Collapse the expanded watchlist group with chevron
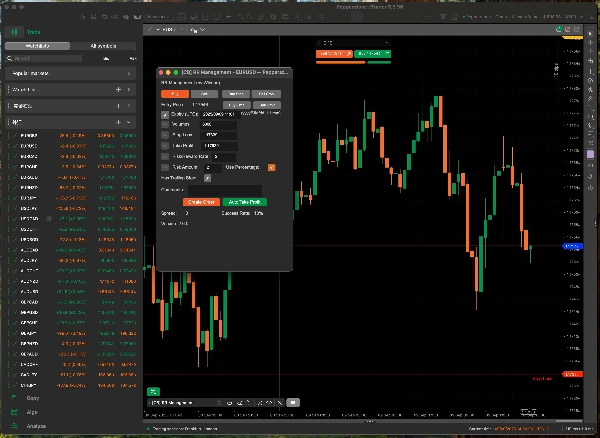600x438 pixels. pos(130,121)
